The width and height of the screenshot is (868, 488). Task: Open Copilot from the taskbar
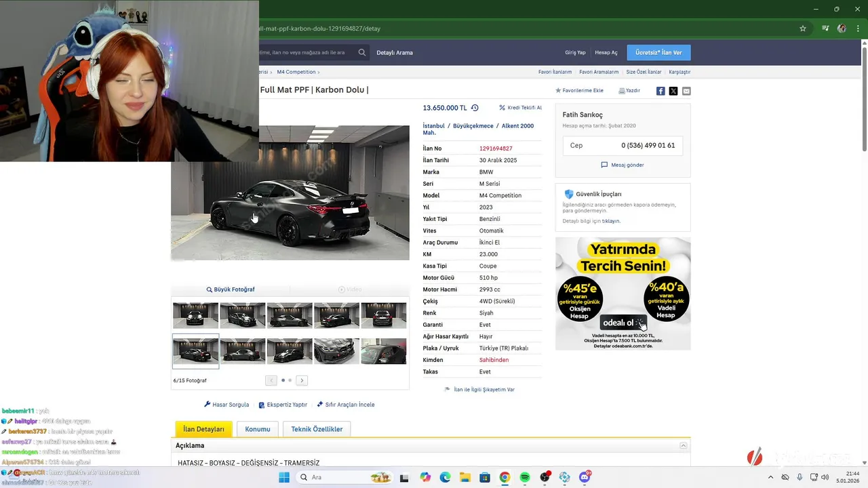[x=425, y=477]
